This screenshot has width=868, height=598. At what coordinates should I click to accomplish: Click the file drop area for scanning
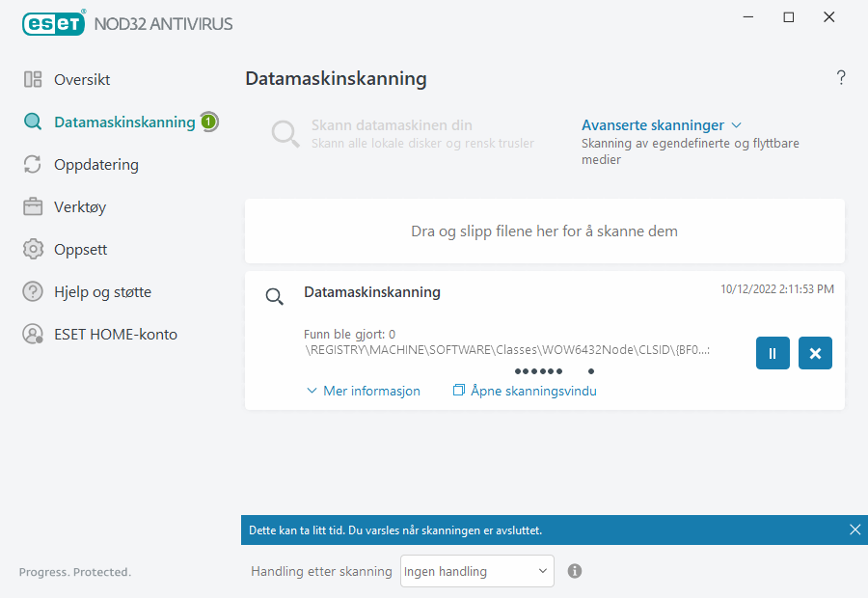click(544, 231)
